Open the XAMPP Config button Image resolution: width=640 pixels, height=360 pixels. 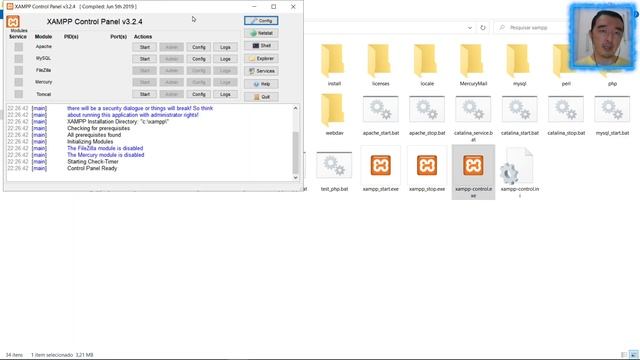coord(261,20)
